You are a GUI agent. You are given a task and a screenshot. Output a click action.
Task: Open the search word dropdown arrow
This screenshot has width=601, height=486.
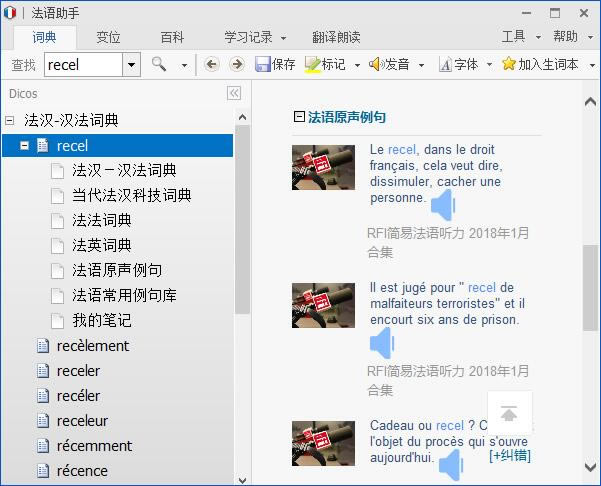pos(131,65)
